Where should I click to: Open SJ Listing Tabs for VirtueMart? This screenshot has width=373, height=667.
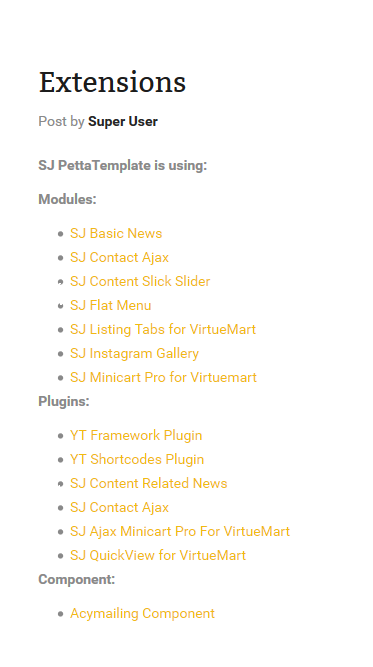[x=163, y=329]
